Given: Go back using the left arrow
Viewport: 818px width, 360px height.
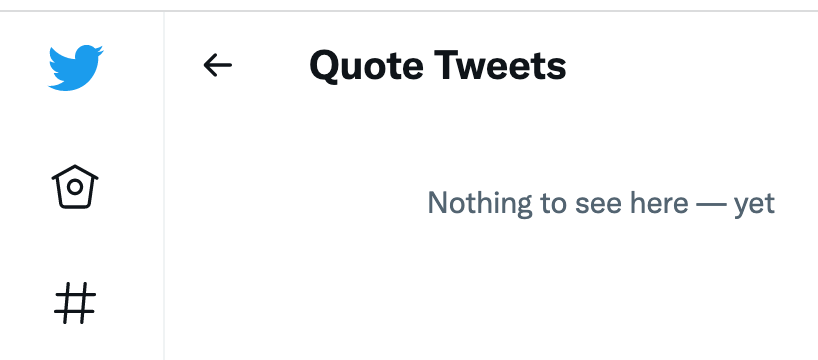Looking at the screenshot, I should (218, 66).
